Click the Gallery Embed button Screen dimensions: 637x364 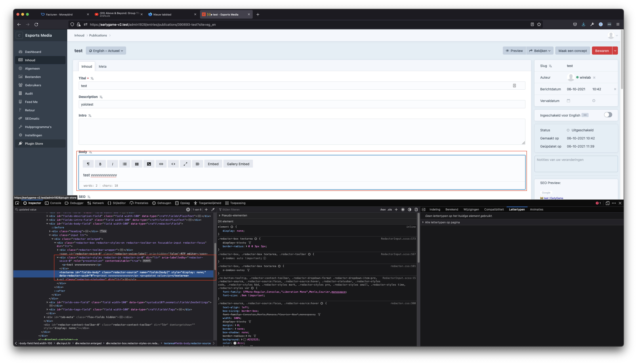click(238, 164)
